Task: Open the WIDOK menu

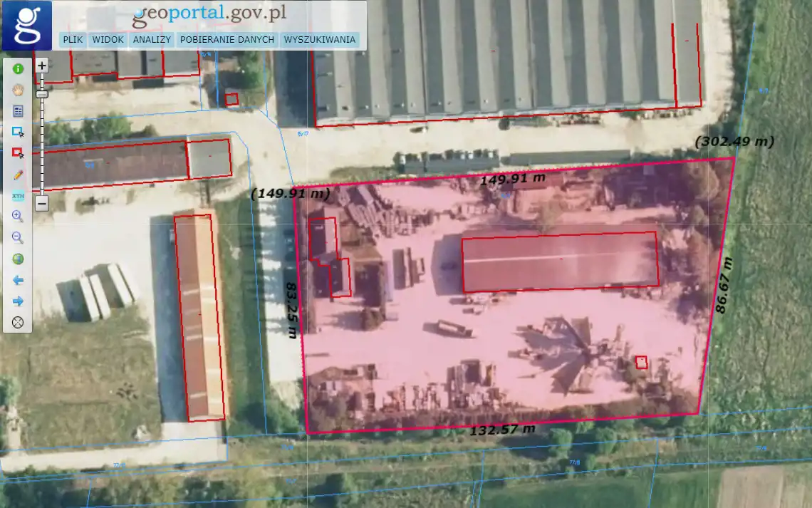Action: click(108, 40)
